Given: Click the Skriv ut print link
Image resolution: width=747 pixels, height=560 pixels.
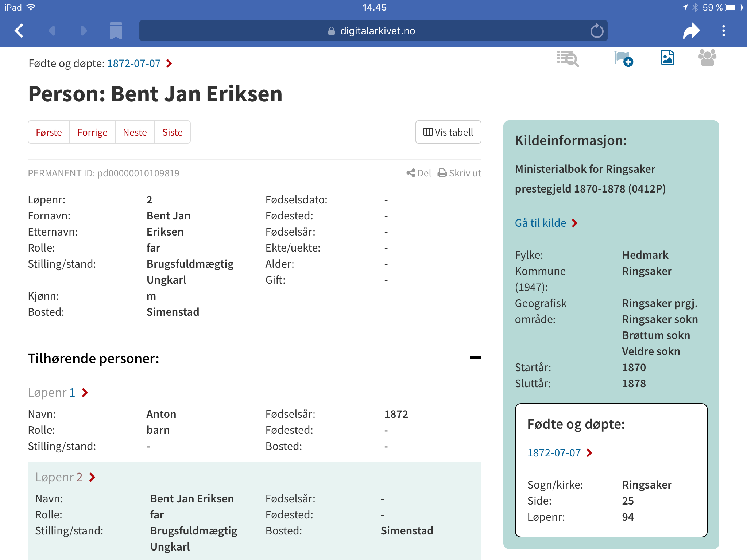Looking at the screenshot, I should point(460,173).
